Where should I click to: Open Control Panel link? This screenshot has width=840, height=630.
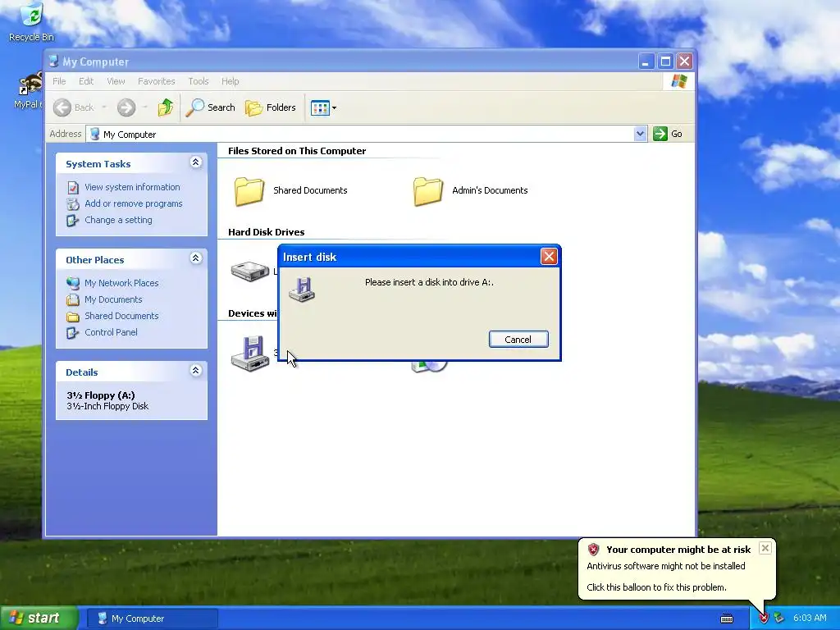111,332
